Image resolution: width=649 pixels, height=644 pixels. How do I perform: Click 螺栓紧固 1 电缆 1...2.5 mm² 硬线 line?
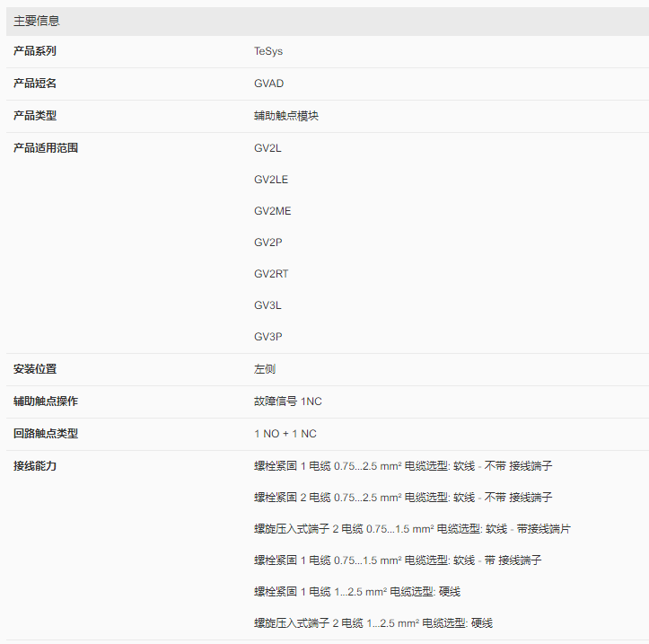click(357, 592)
